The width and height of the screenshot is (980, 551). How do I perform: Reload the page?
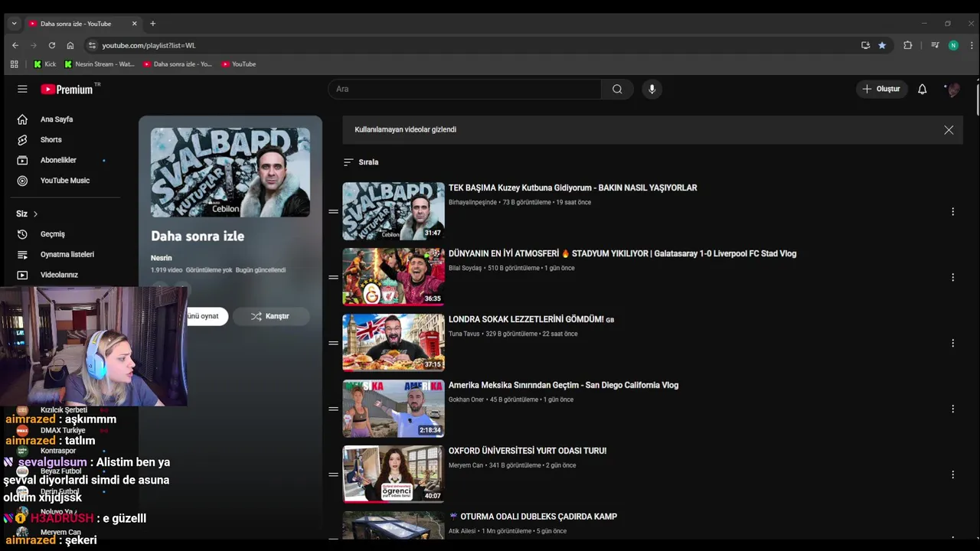tap(51, 45)
